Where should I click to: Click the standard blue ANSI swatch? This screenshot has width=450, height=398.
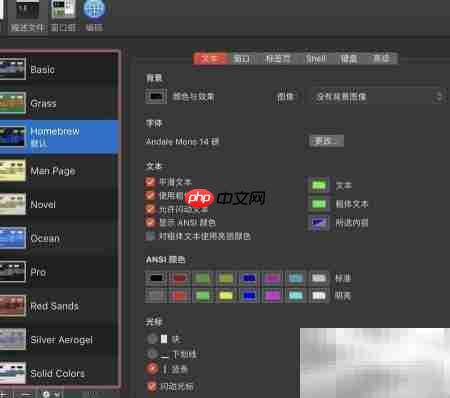[x=249, y=278]
